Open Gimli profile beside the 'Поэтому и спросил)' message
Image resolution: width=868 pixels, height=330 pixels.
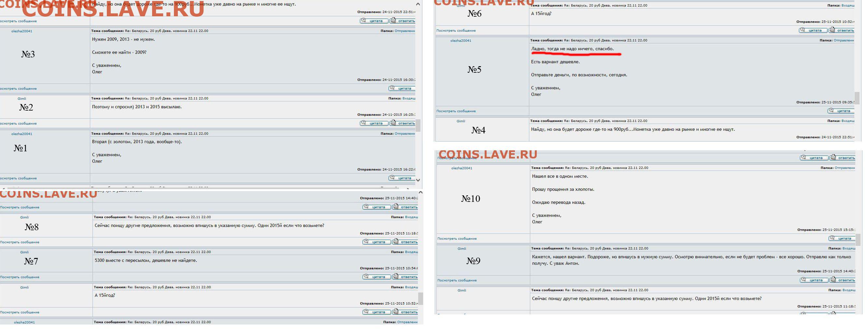point(22,99)
